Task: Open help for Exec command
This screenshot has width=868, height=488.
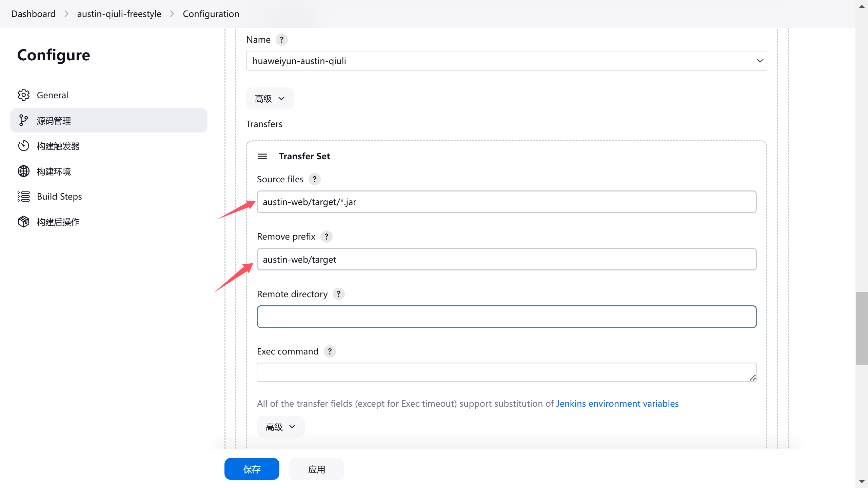Action: tap(330, 351)
